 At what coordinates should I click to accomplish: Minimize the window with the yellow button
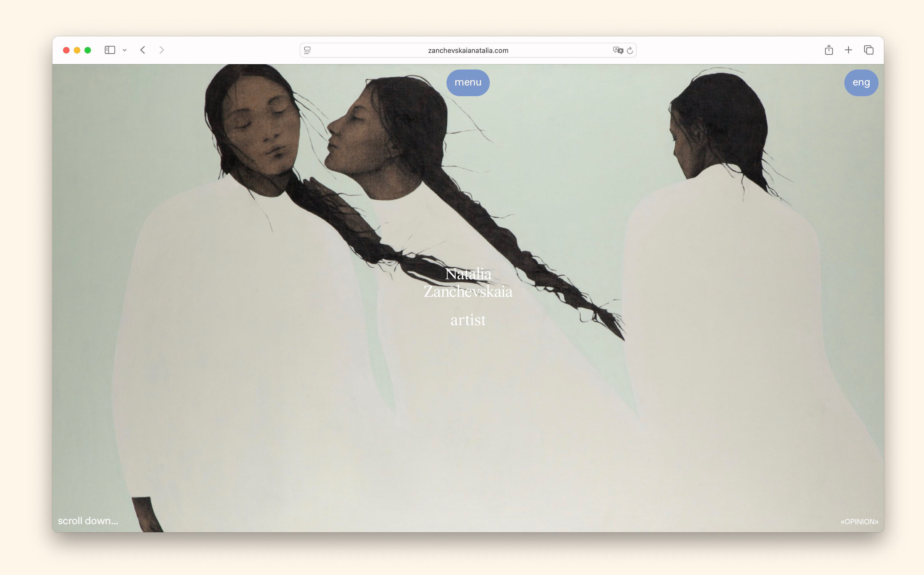77,50
